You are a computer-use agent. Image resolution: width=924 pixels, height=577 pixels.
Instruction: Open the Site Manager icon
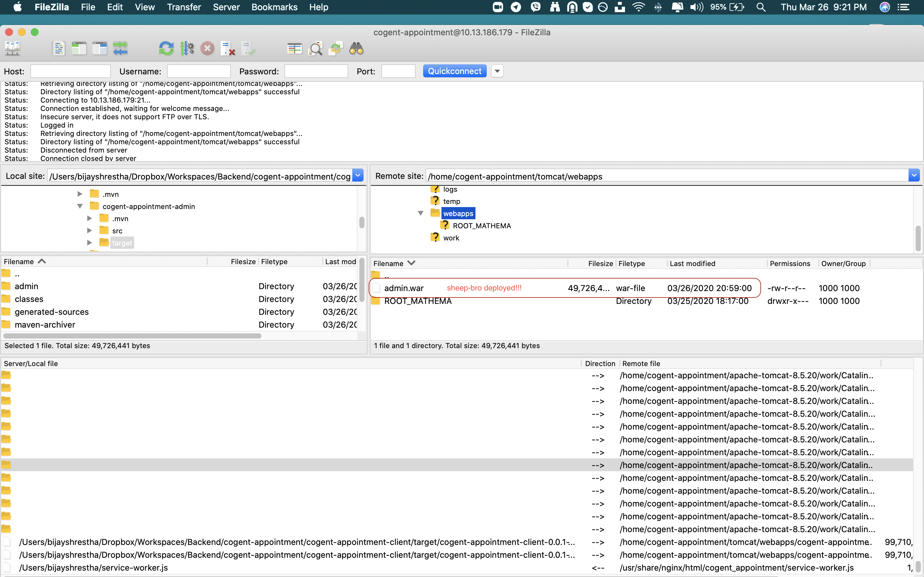click(12, 48)
